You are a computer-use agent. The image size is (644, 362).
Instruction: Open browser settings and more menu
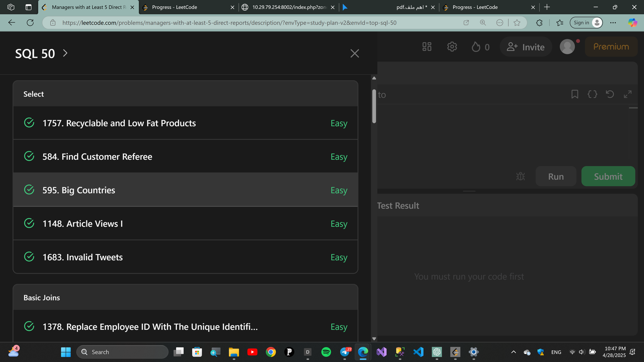tap(613, 23)
